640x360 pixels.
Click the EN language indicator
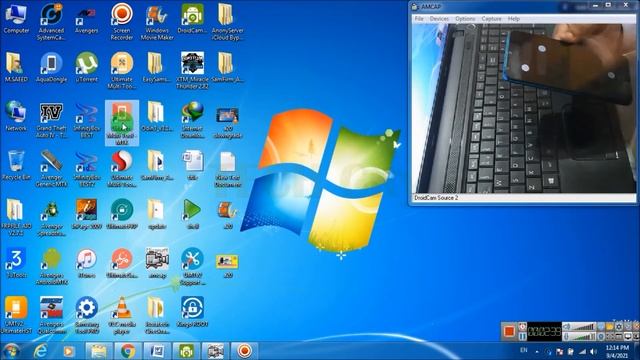click(x=524, y=350)
